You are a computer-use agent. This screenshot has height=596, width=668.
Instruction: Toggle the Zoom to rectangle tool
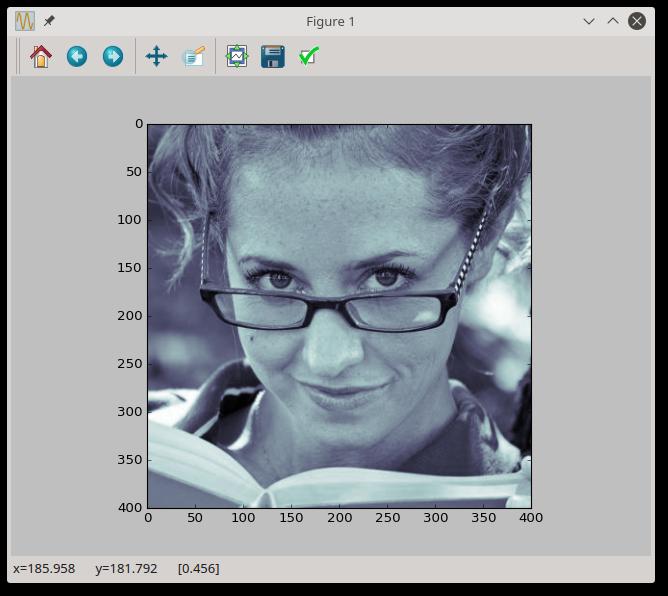[193, 57]
